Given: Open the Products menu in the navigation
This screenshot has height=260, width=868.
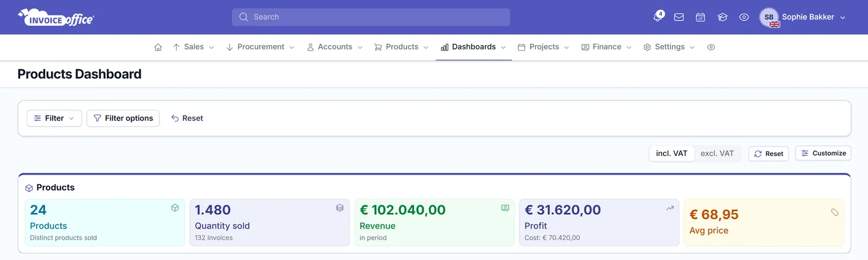Looking at the screenshot, I should coord(402,47).
